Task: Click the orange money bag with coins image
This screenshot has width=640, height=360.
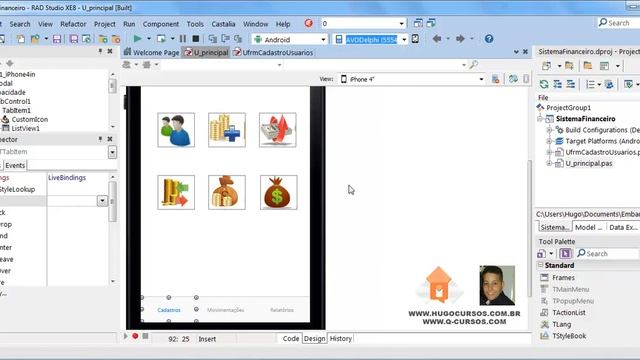Action: 227,192
